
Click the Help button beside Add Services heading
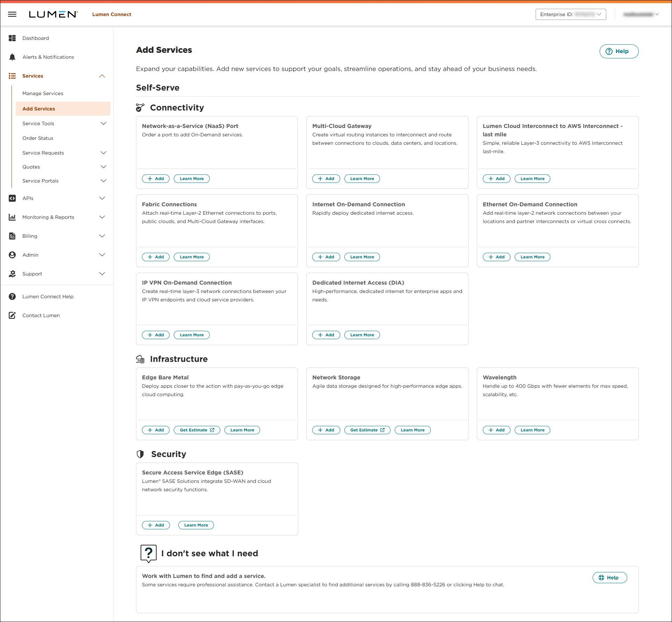coord(619,51)
